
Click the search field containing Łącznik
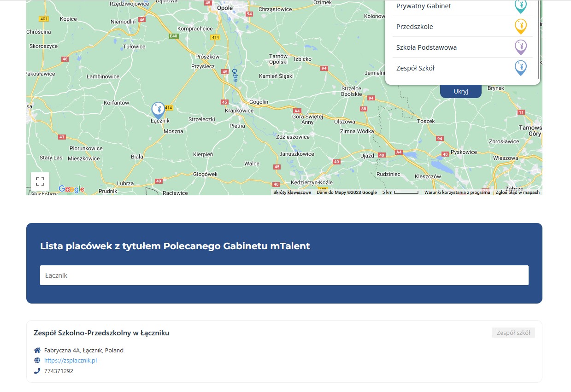pyautogui.click(x=284, y=275)
